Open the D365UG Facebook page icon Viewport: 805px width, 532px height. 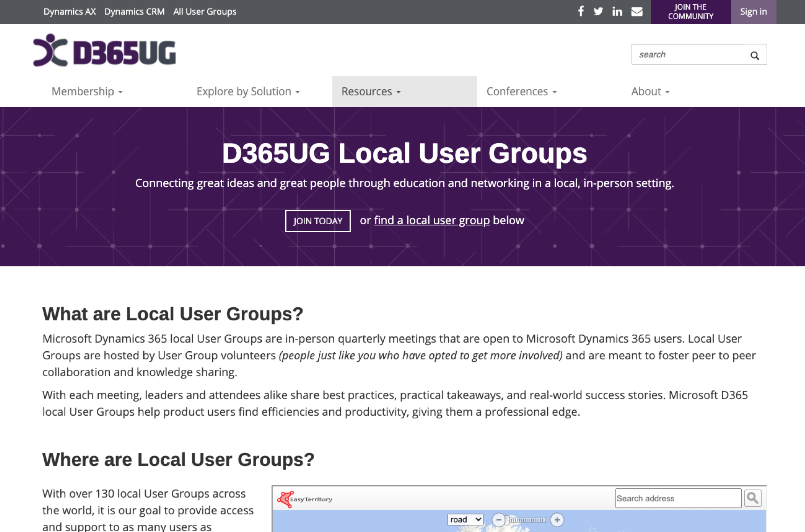click(581, 12)
